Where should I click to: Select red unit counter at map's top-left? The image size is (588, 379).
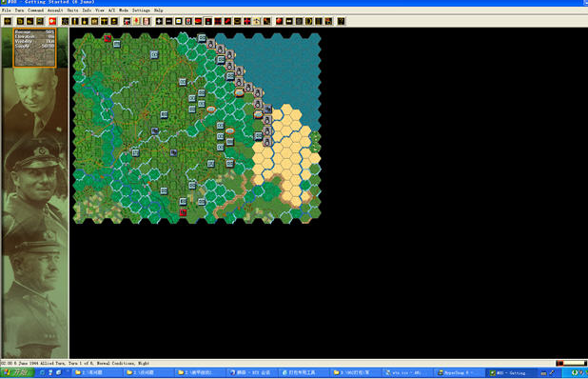tap(108, 38)
